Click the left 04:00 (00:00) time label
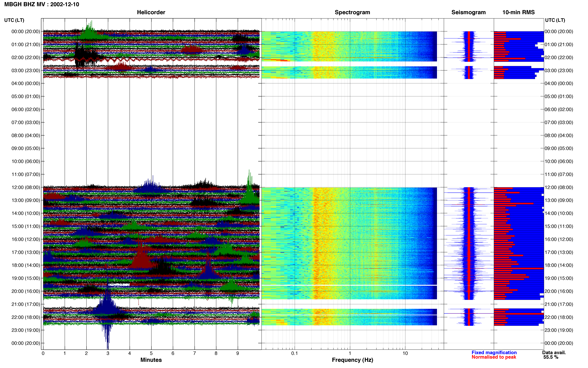The width and height of the screenshot is (588, 368). coord(26,83)
